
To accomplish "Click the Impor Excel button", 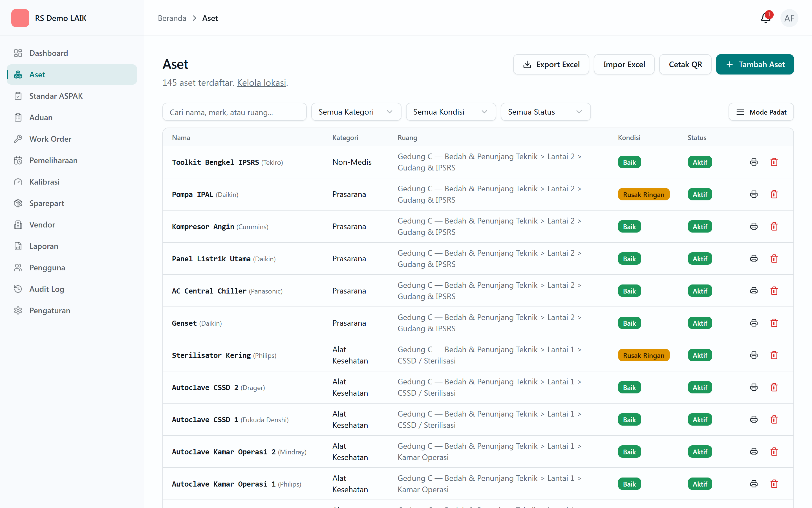I will point(624,65).
